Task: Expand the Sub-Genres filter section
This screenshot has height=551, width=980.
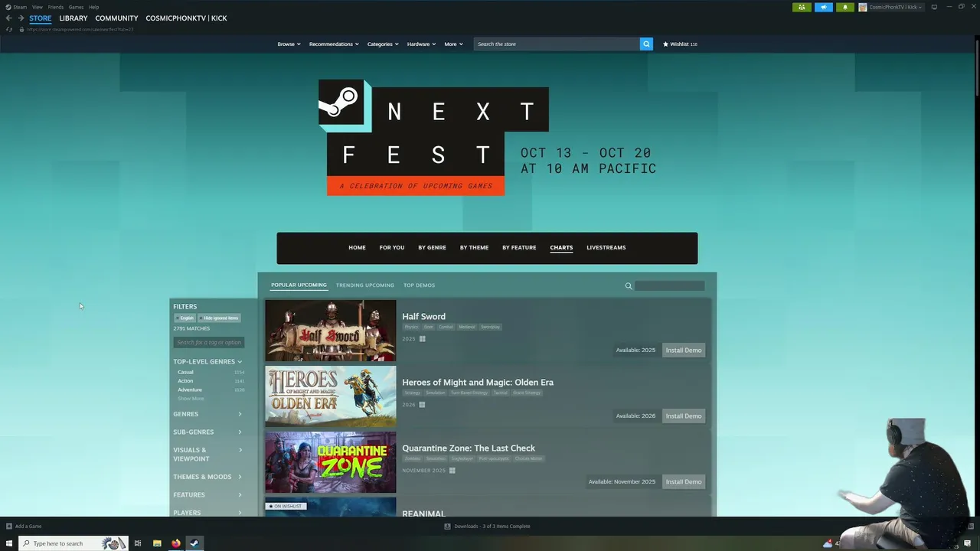Action: pyautogui.click(x=207, y=432)
